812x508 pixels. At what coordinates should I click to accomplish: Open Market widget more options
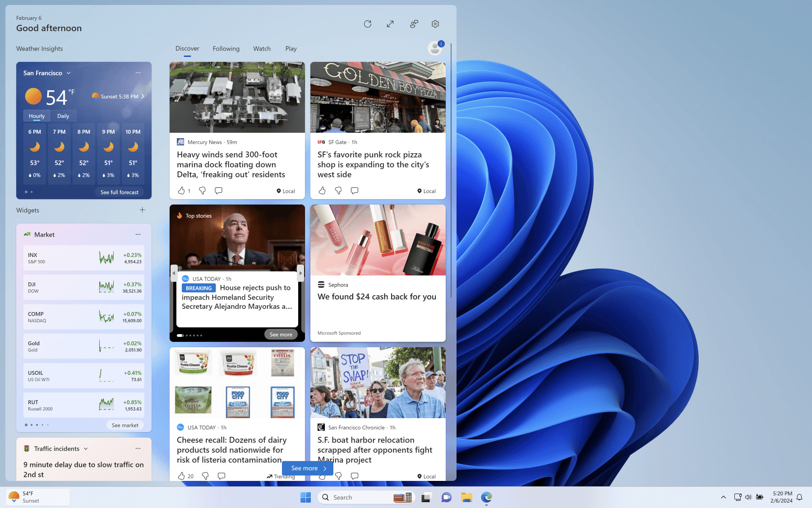[x=138, y=234]
